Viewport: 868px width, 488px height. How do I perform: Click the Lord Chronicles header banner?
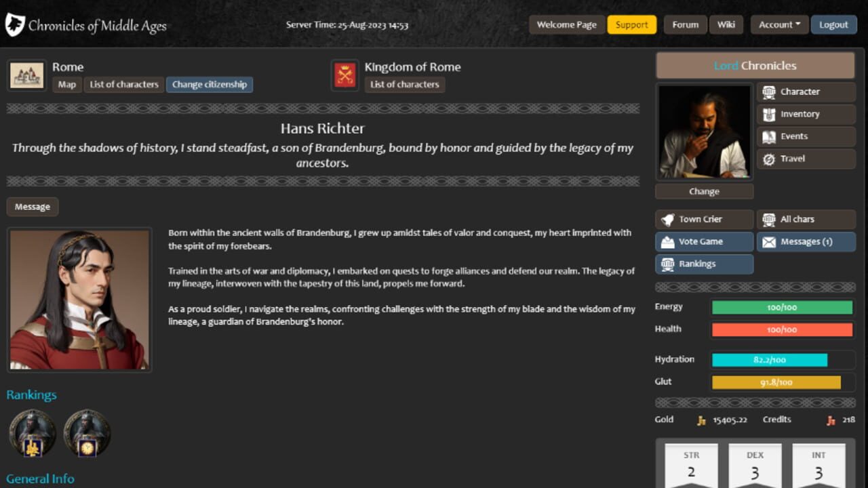click(x=755, y=66)
